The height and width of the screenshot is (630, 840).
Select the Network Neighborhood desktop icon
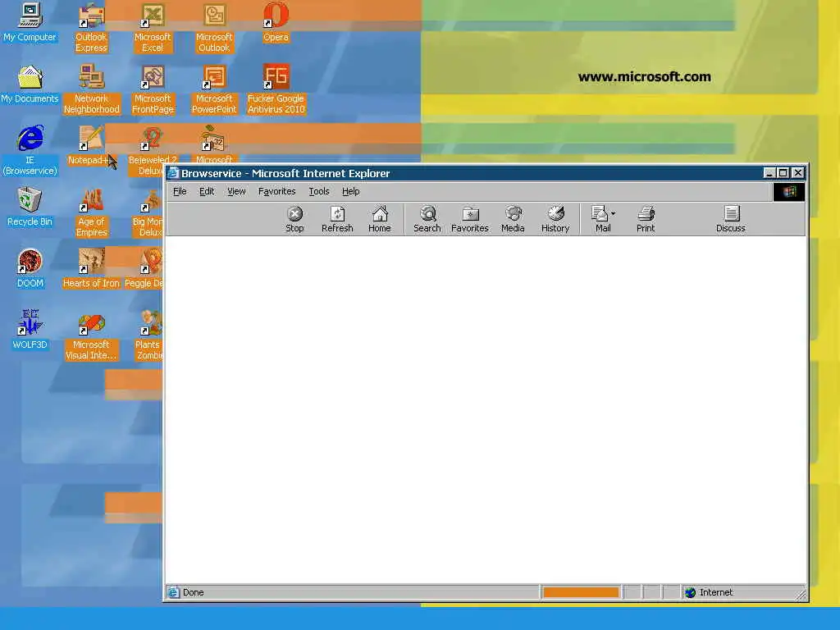(x=92, y=89)
